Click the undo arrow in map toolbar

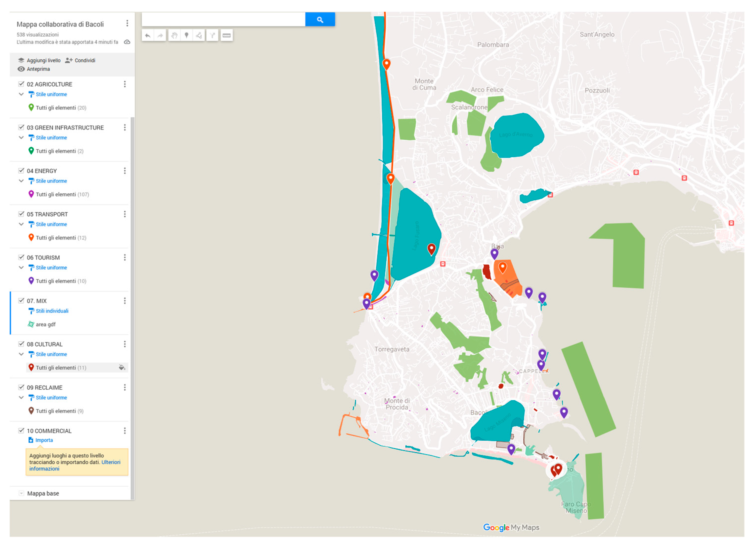[x=148, y=35]
